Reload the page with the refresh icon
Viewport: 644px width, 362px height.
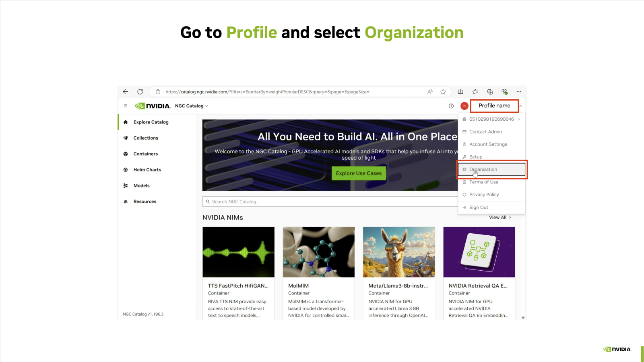[x=140, y=92]
